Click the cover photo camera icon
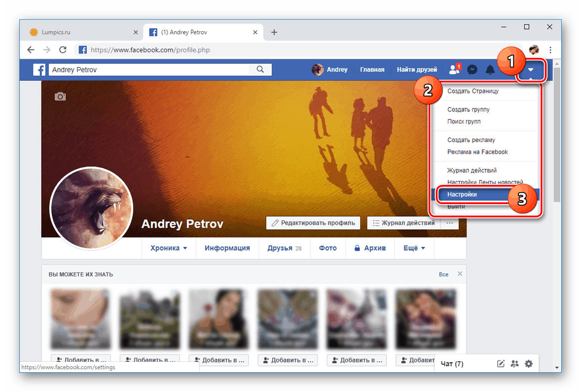The width and height of the screenshot is (581, 392). 60,96
